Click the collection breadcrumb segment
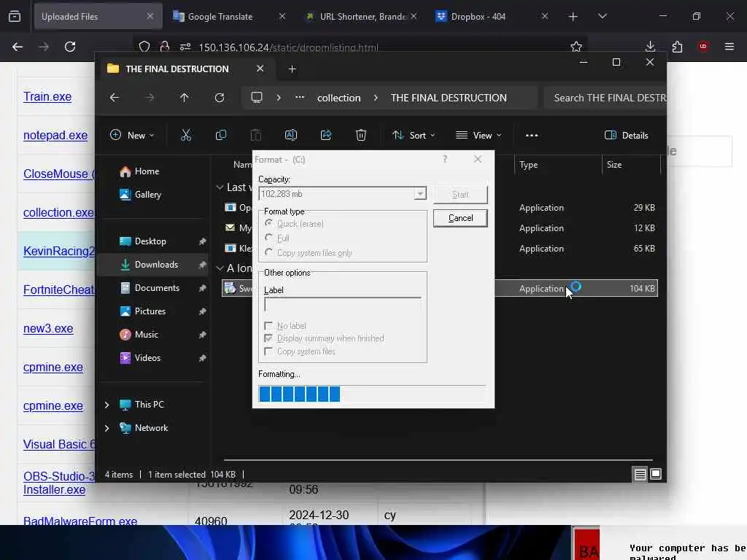 [x=338, y=98]
